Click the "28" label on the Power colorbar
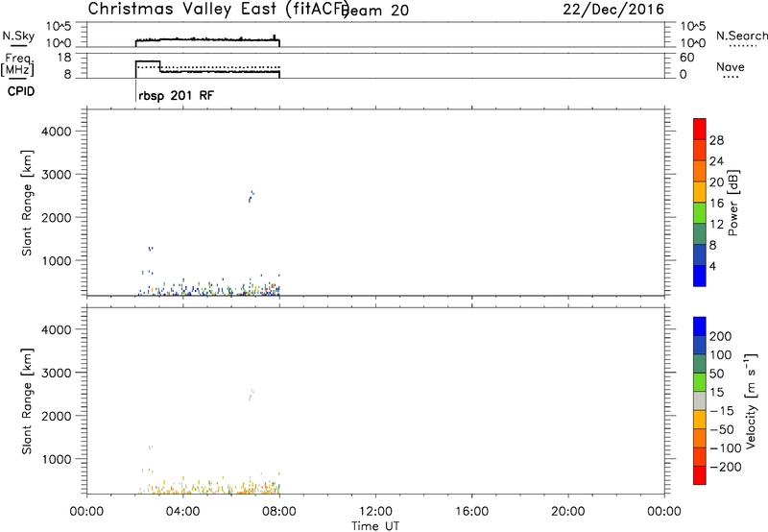The width and height of the screenshot is (768, 532). [x=716, y=140]
